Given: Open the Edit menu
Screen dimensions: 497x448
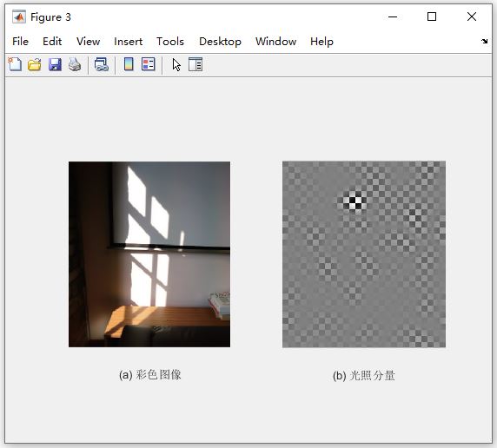Looking at the screenshot, I should point(52,42).
